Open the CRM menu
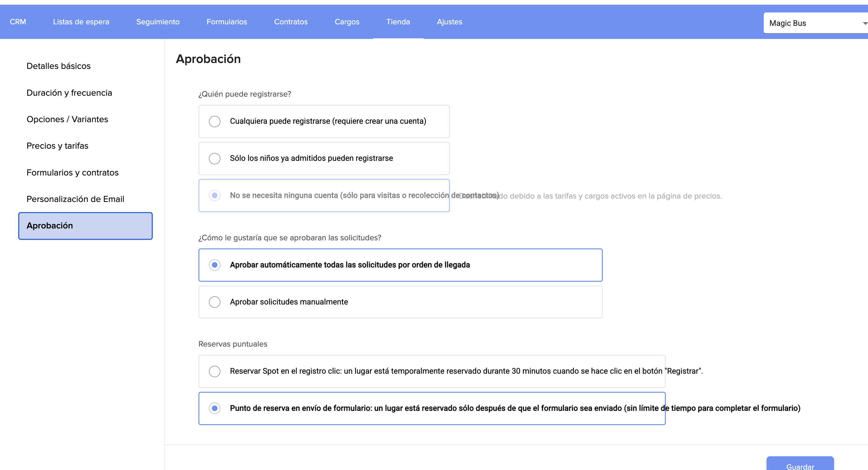The image size is (868, 470). [18, 22]
